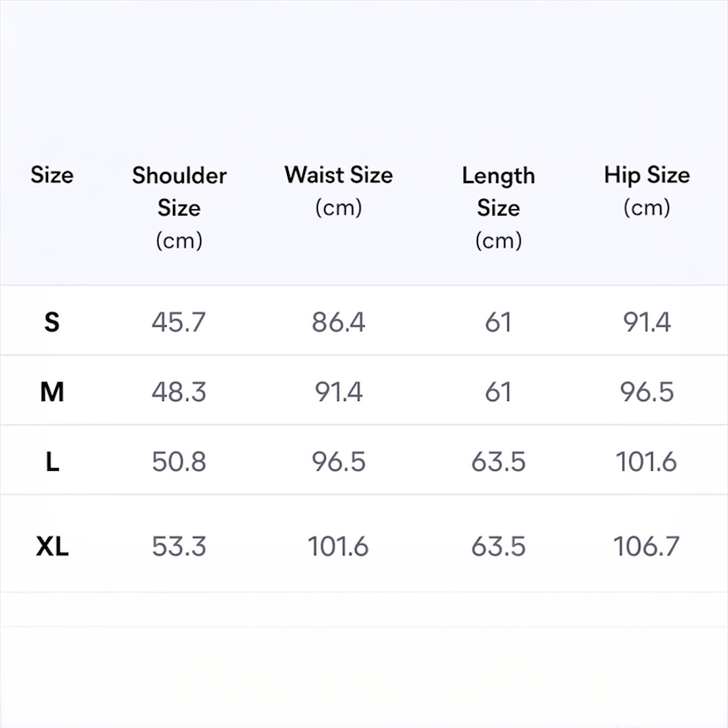Click waist value 86.4 for size S
This screenshot has height=728, width=728.
coord(339,321)
